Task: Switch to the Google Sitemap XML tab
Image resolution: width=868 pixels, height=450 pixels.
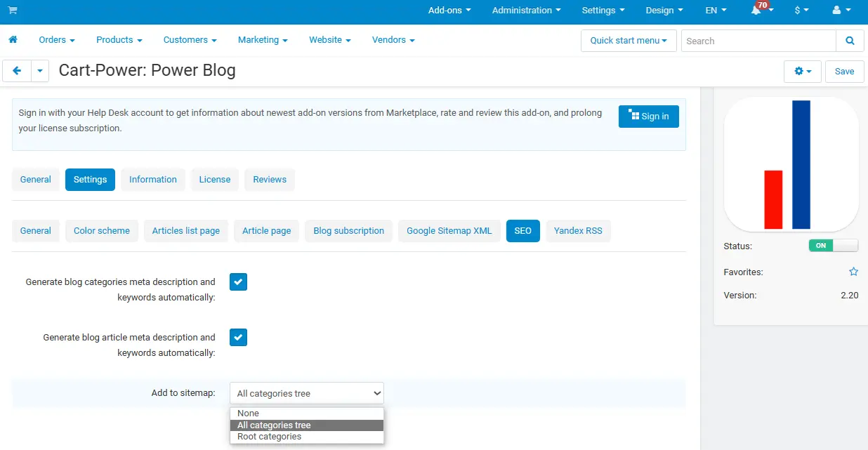Action: click(x=449, y=231)
